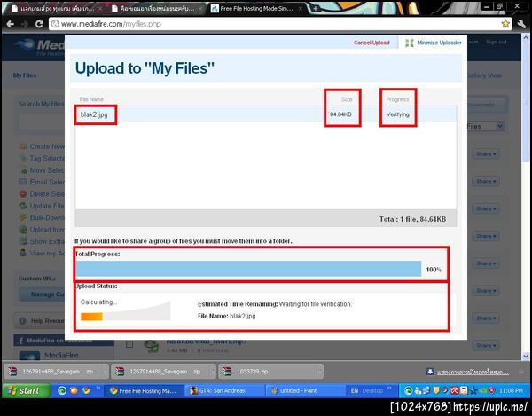Click the Manage Custom URL button
The image size is (532, 416).
click(x=42, y=294)
